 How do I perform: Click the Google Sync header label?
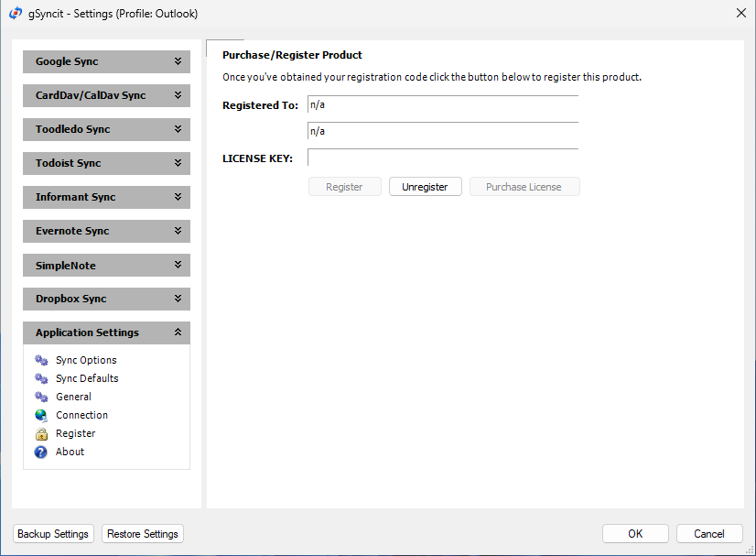coord(67,61)
